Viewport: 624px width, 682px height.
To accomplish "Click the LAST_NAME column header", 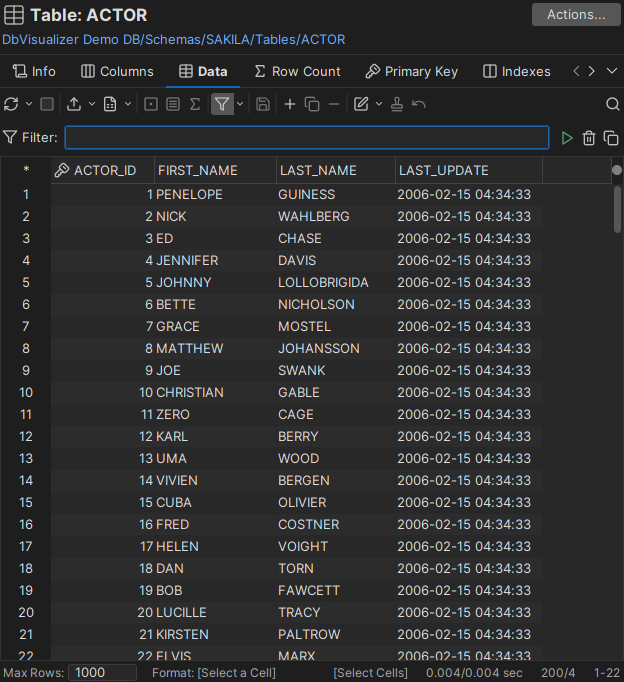I will [x=336, y=170].
